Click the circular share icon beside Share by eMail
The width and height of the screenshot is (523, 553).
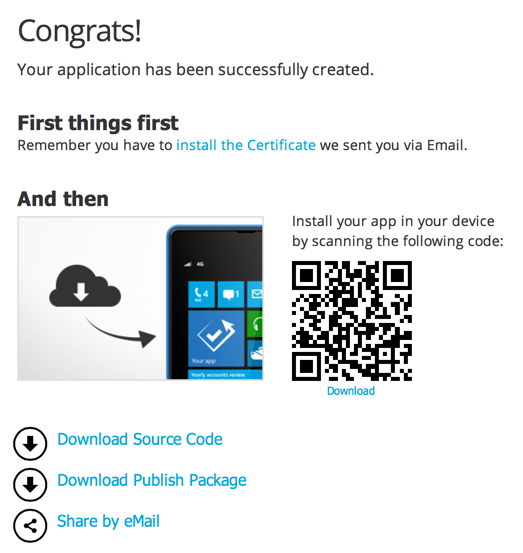[x=30, y=525]
